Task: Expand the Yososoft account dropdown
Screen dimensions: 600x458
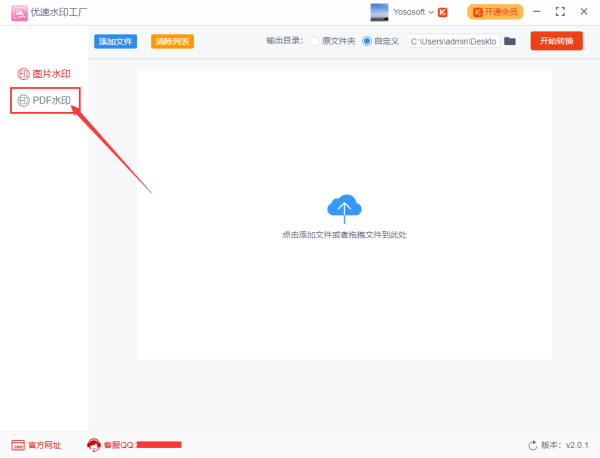Action: click(431, 12)
